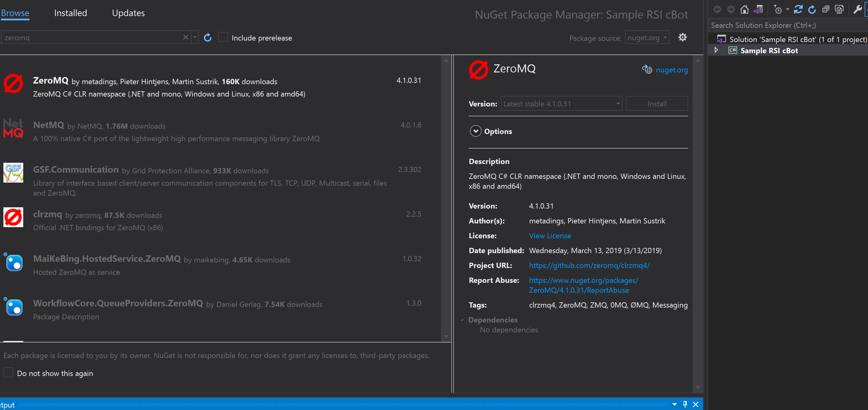
Task: Select the Sample RSI cBot project label
Action: pyautogui.click(x=769, y=50)
